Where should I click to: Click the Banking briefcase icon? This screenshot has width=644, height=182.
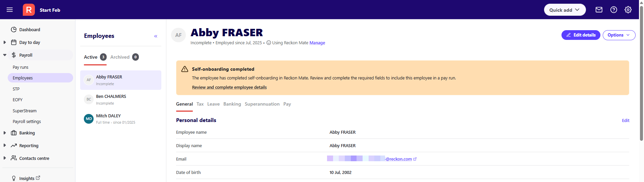(x=14, y=133)
